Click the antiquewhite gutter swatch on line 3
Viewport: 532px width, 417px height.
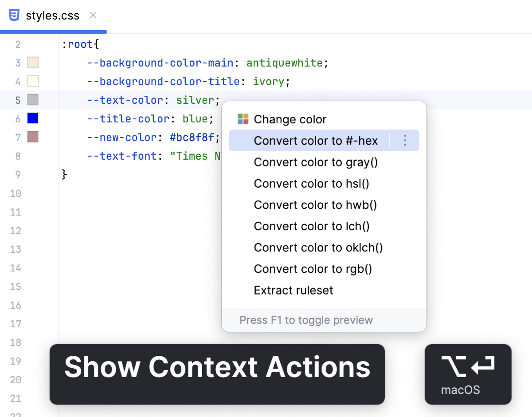pos(32,63)
